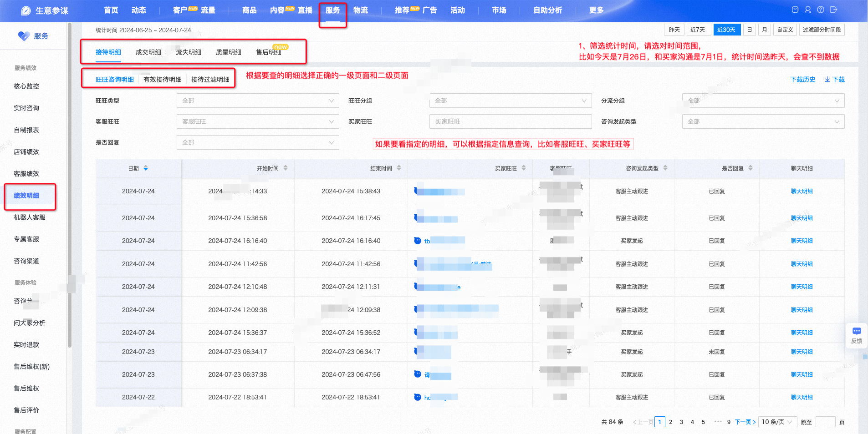
Task: Open 绩效明细 in the sidebar
Action: pos(26,196)
